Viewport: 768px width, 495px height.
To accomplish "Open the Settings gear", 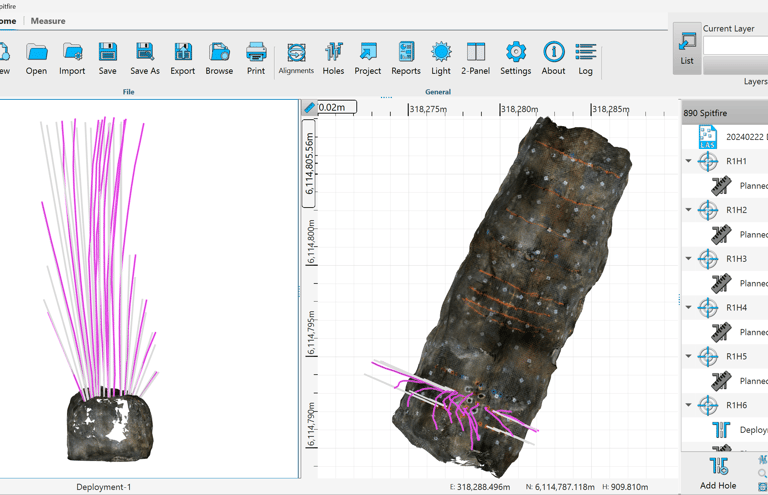I will tap(516, 58).
